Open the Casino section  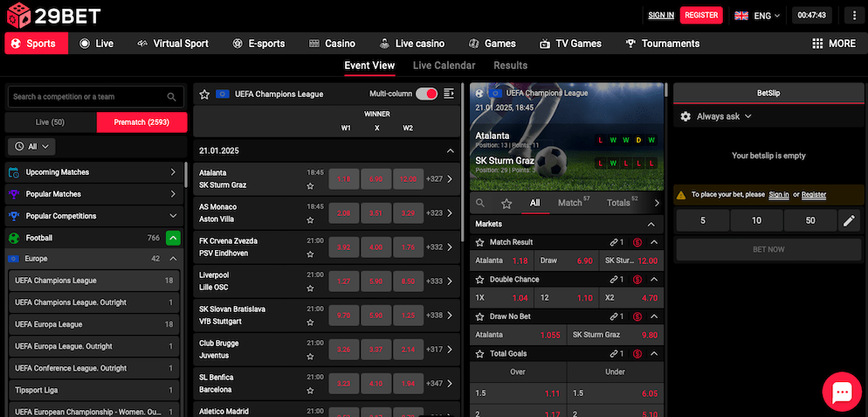(x=332, y=43)
